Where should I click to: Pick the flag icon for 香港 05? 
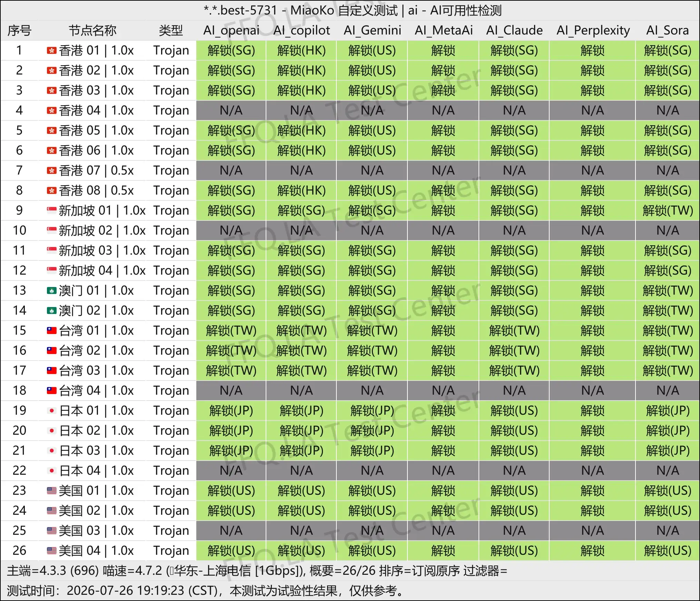click(51, 131)
